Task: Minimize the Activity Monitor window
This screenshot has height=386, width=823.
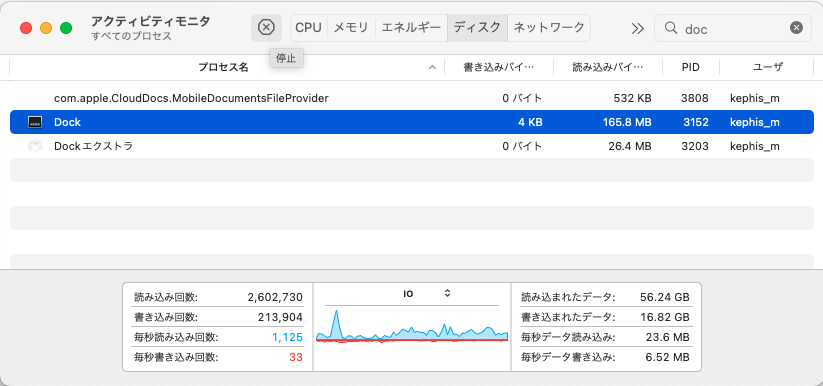Action: tap(46, 28)
